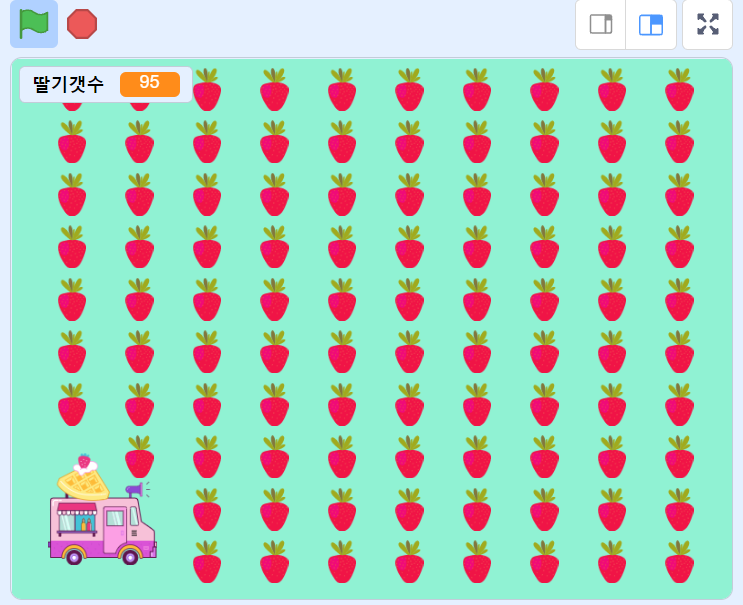Screen dimensions: 743x605
Task: Stop the project with red octagon
Action: click(x=82, y=24)
